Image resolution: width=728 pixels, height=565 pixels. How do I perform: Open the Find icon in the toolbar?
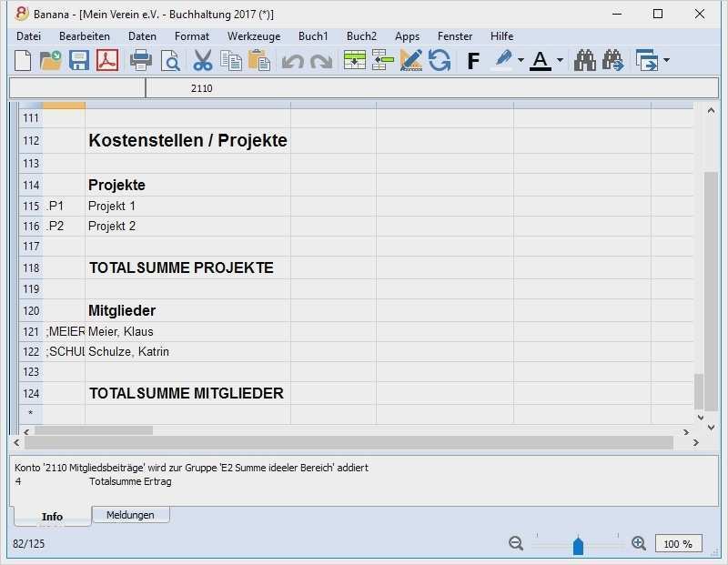585,60
